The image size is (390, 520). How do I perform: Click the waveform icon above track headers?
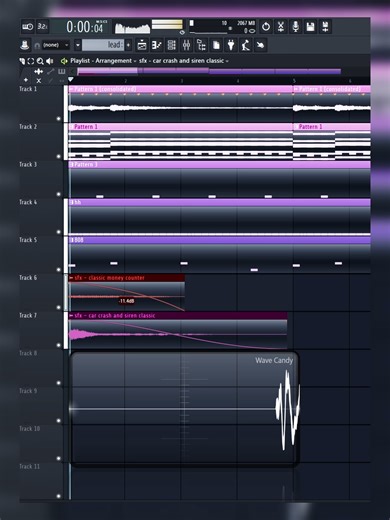click(x=38, y=71)
